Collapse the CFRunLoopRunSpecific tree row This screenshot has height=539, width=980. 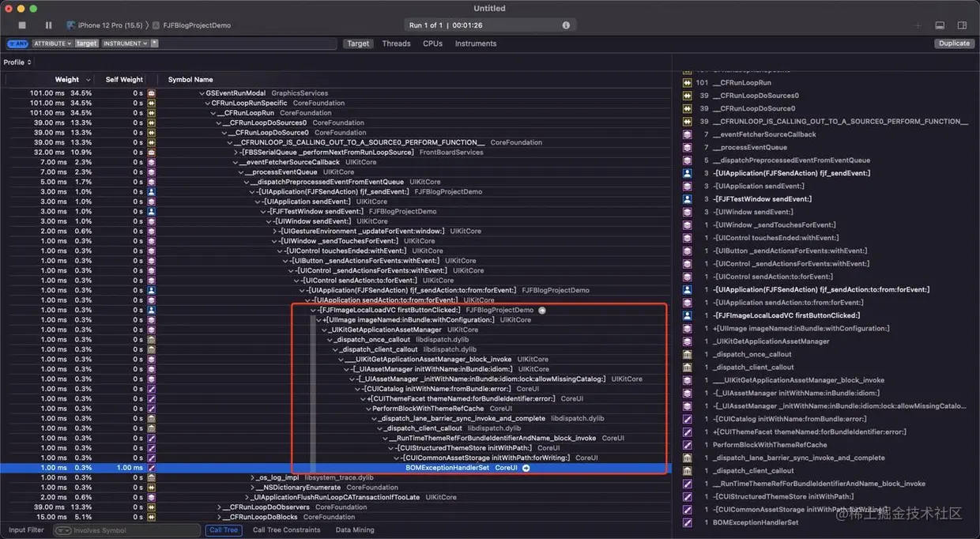[x=207, y=103]
